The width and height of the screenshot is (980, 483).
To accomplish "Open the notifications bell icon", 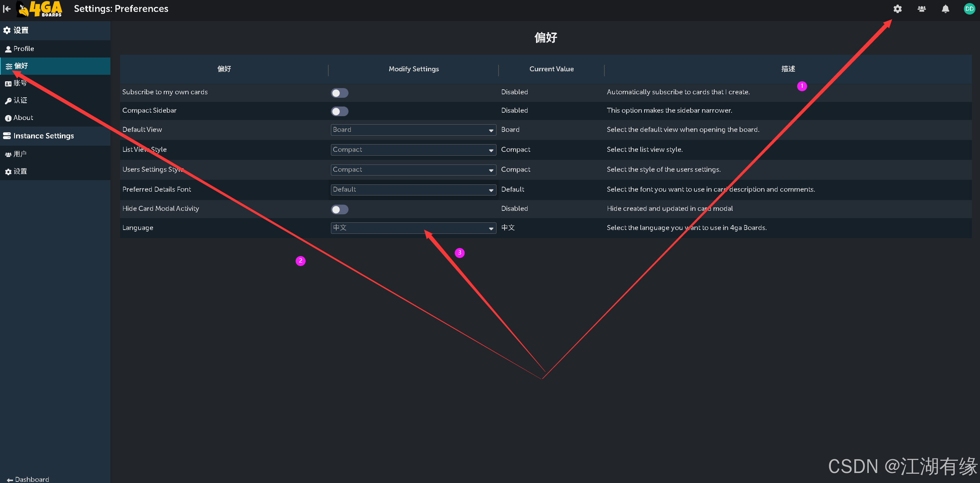I will pos(945,9).
